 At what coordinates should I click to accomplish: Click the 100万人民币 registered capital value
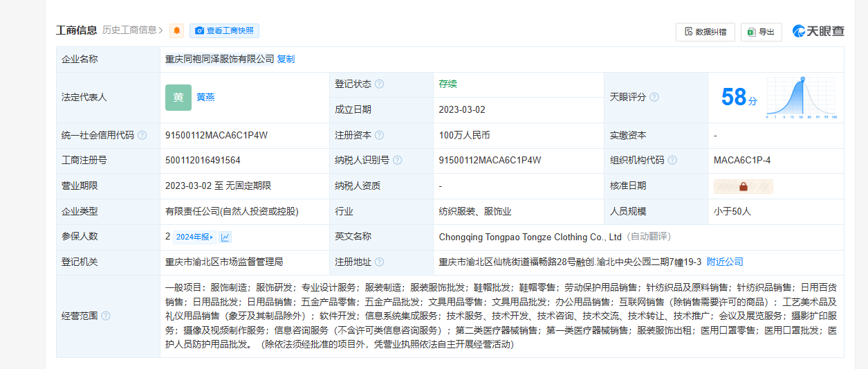[x=464, y=135]
